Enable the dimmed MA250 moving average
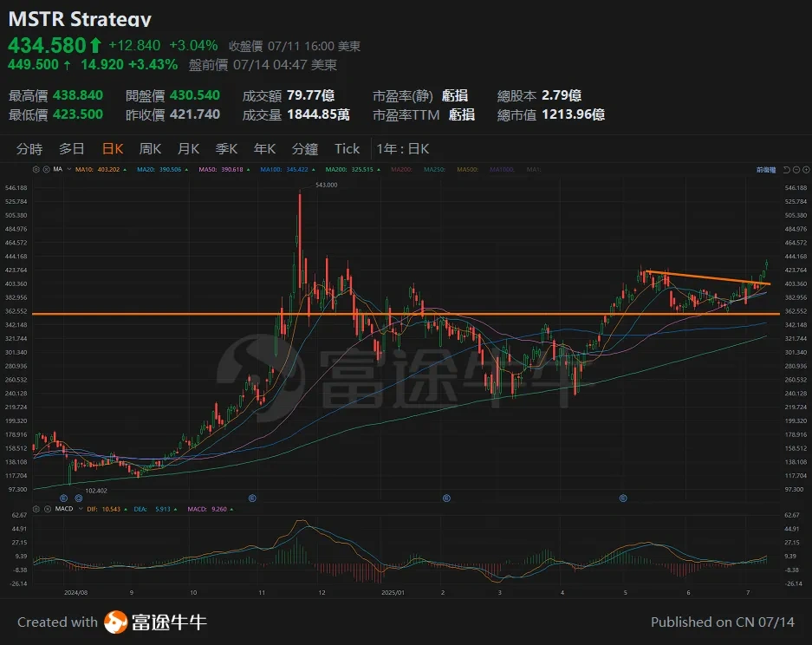Viewport: 812px width, 645px height. pos(434,169)
